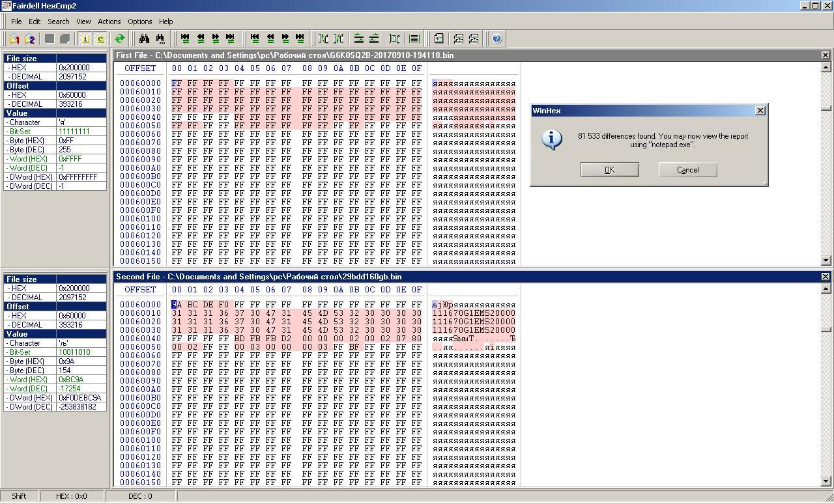
Task: Select offset 00060040 in Second File pane
Action: 140,339
